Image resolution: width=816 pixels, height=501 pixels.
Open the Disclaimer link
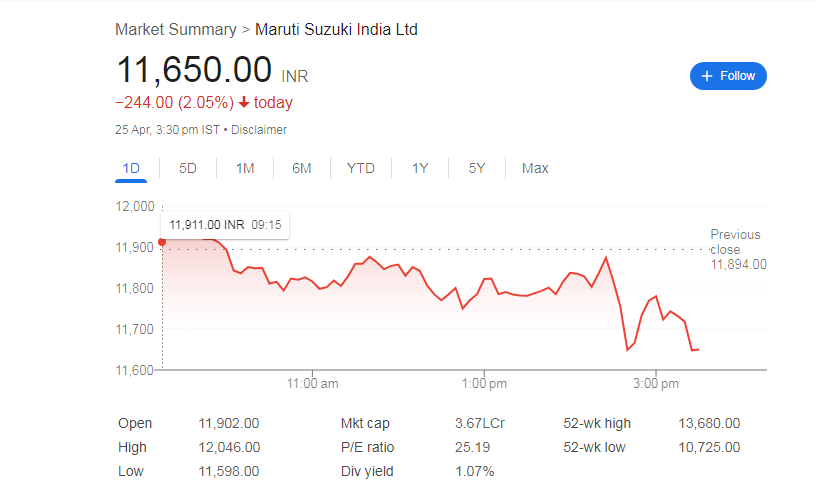pyautogui.click(x=259, y=130)
